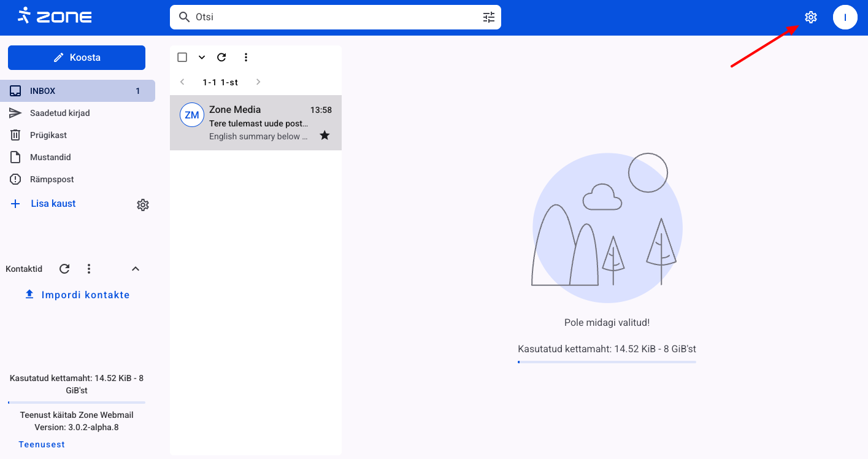The image size is (868, 459).
Task: Open settings gear in top header
Action: tap(811, 17)
